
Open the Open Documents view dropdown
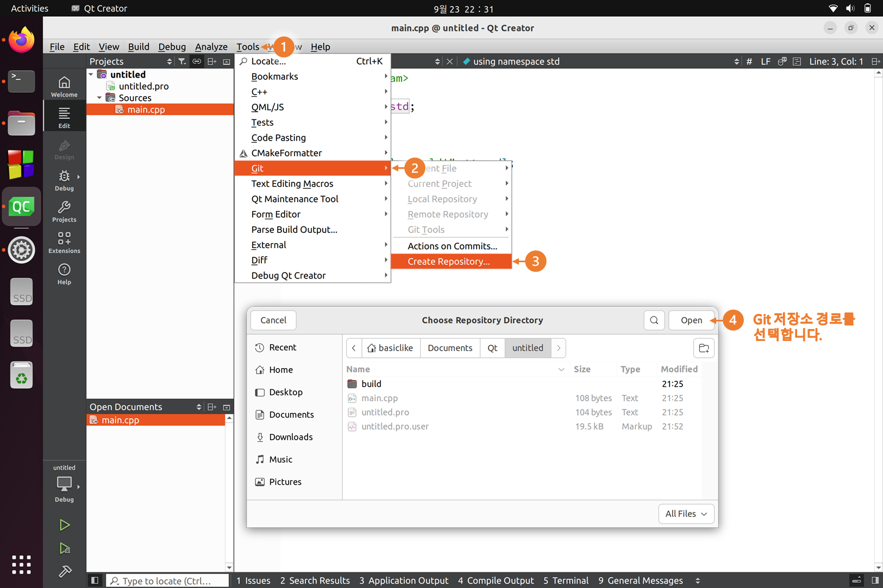[x=145, y=407]
